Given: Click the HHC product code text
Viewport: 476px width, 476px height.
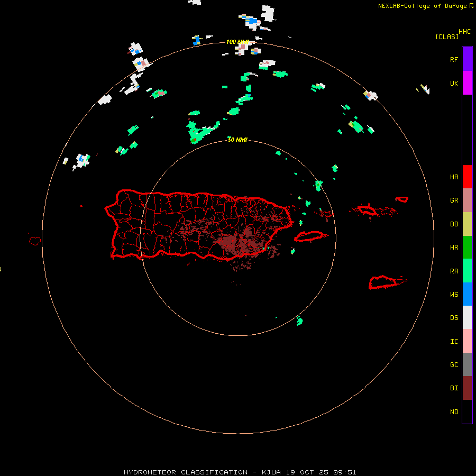Looking at the screenshot, I should [x=464, y=32].
